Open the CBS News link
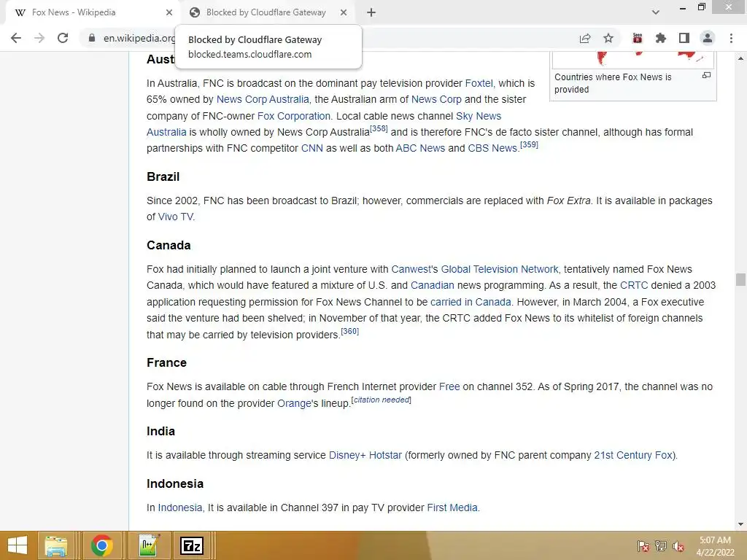 tap(492, 148)
